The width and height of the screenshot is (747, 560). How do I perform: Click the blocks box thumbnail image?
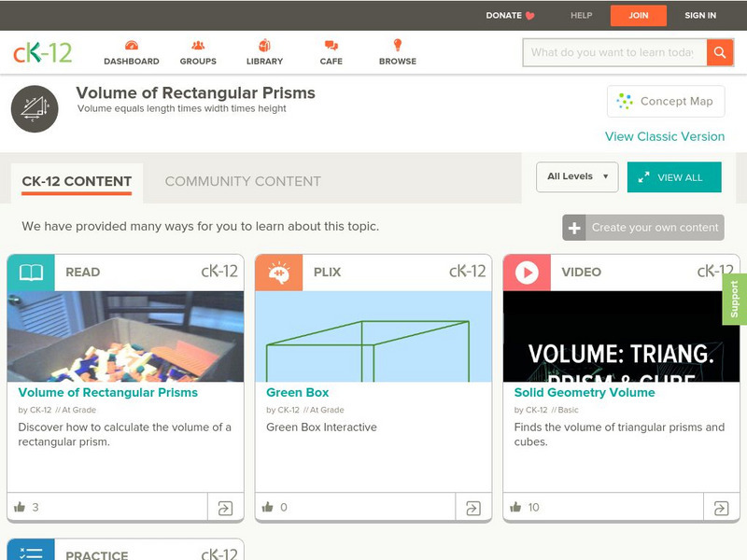pyautogui.click(x=125, y=336)
